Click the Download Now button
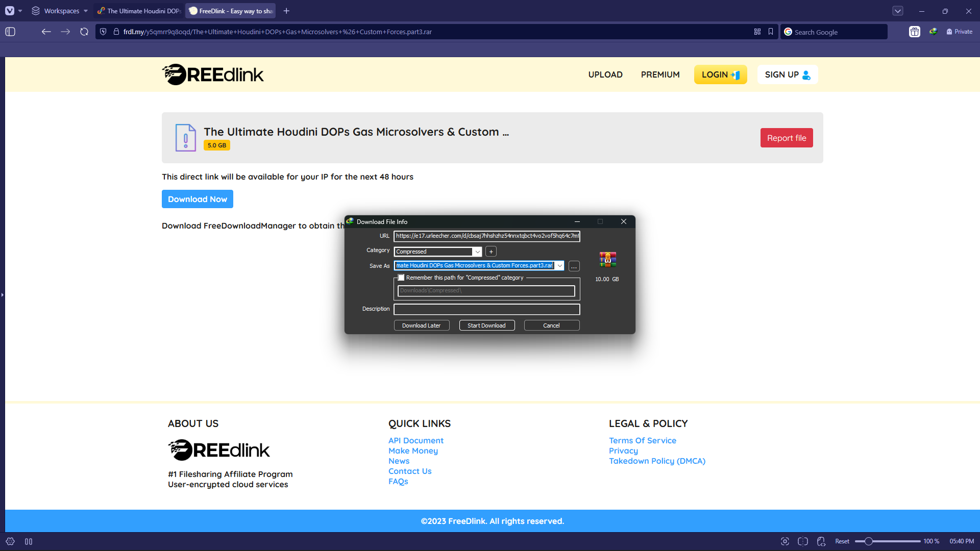The width and height of the screenshot is (980, 551). pyautogui.click(x=198, y=199)
